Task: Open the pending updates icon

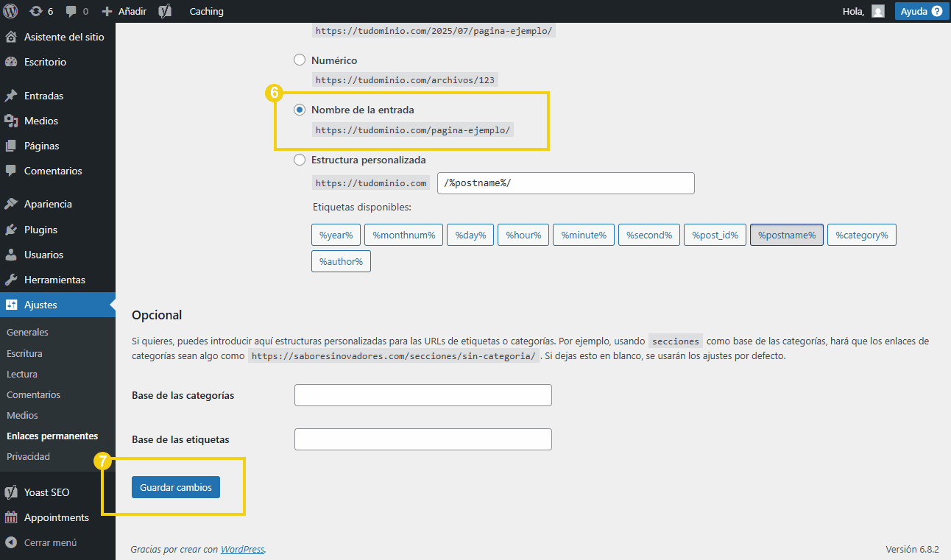Action: (x=36, y=11)
